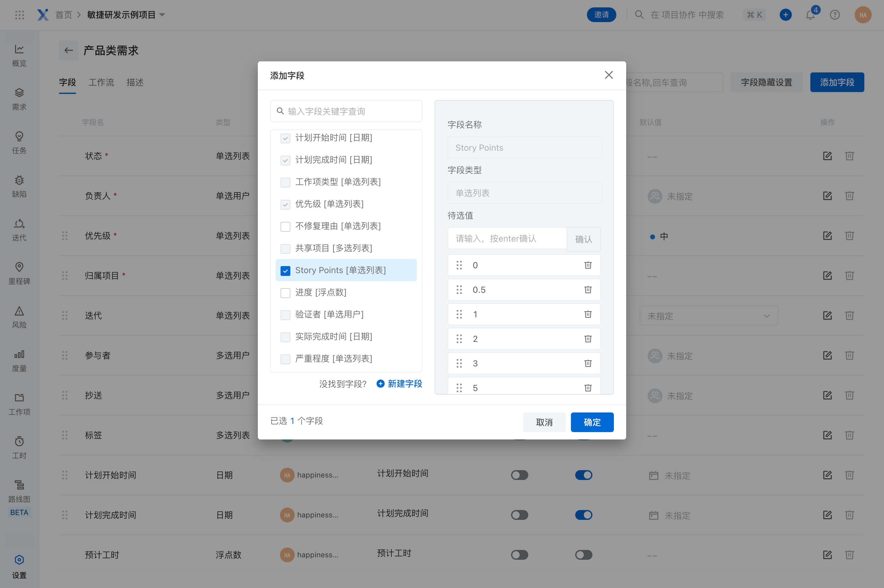Open the help question mark icon
This screenshot has height=588, width=884.
point(835,15)
